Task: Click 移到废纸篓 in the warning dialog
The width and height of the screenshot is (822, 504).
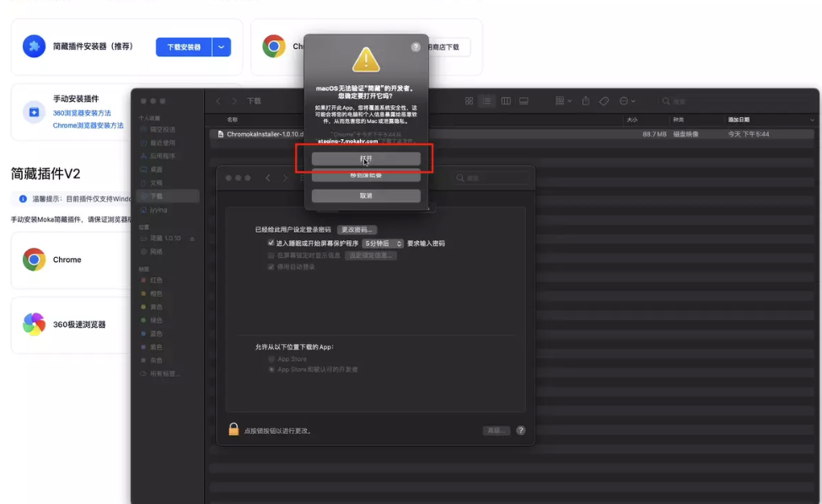Action: pos(366,175)
